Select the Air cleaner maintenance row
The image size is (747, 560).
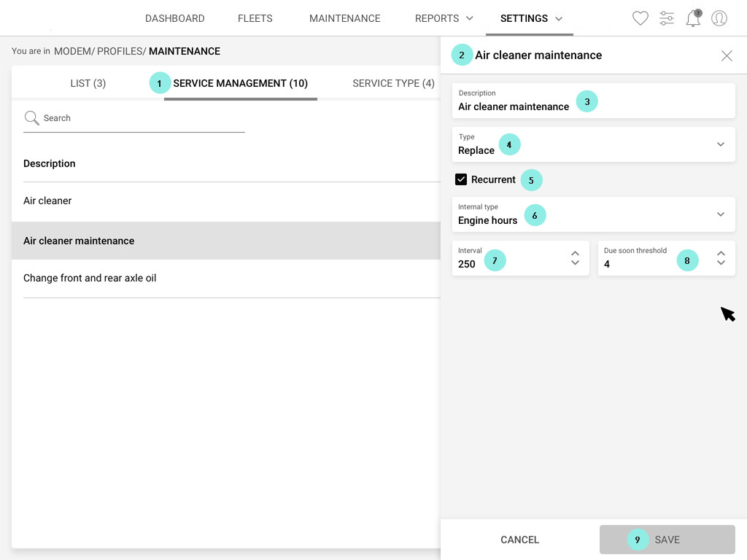pyautogui.click(x=226, y=241)
